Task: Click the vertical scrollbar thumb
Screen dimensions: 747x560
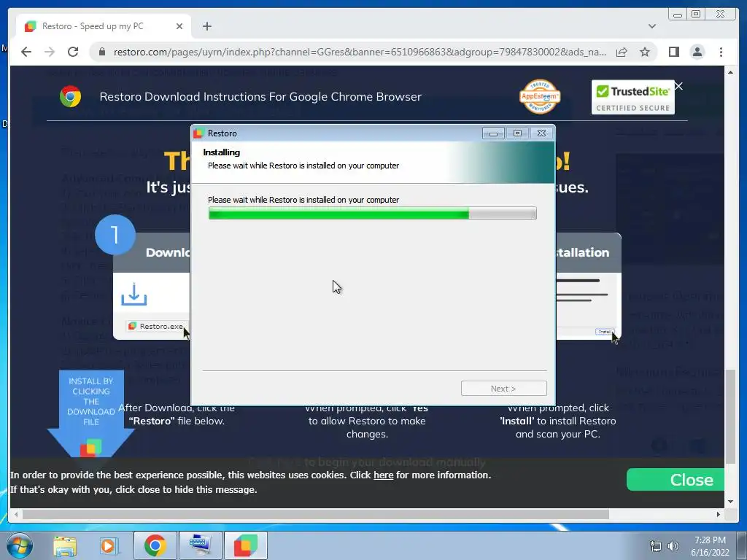Action: 730,416
